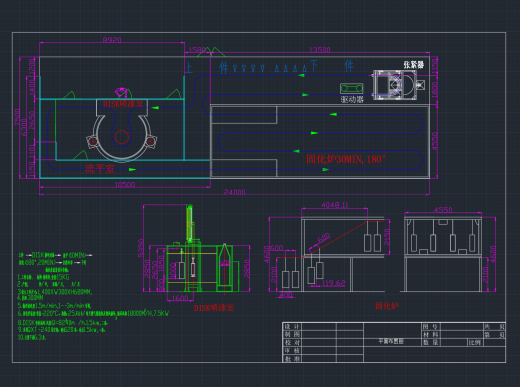Pick the vertical 7500 dimension text
520x387 pixels.
pos(18,117)
